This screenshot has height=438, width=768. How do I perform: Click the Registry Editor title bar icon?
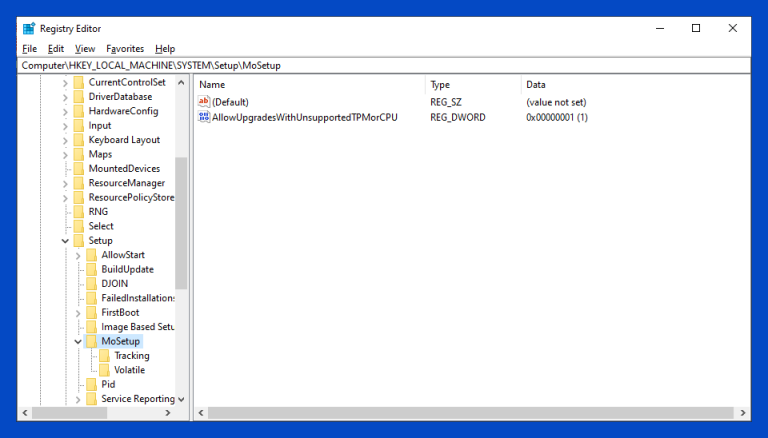pos(29,28)
